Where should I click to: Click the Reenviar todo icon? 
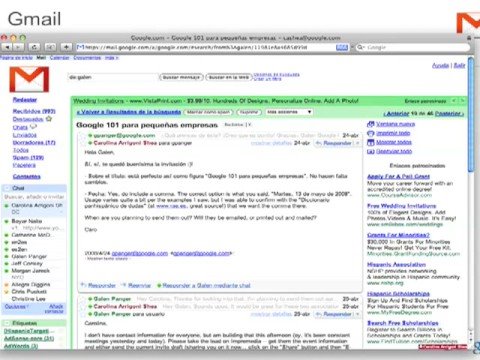pyautogui.click(x=370, y=151)
